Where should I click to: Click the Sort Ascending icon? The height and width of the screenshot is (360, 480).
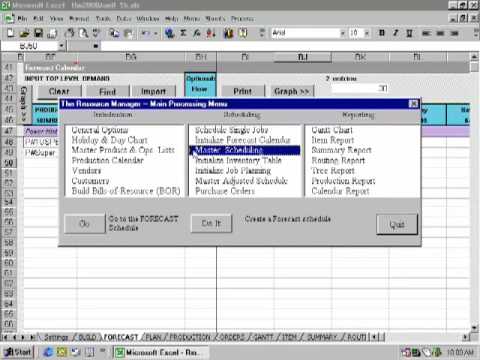tap(211, 33)
